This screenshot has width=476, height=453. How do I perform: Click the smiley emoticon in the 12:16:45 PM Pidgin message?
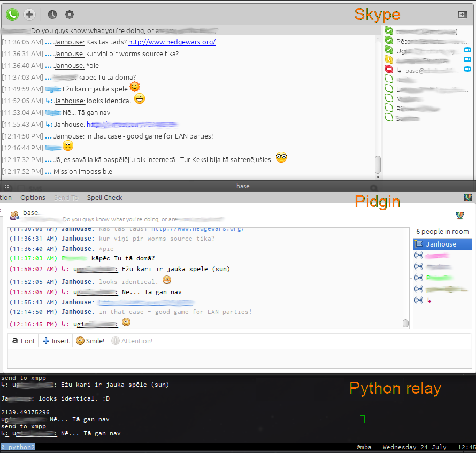click(x=126, y=322)
